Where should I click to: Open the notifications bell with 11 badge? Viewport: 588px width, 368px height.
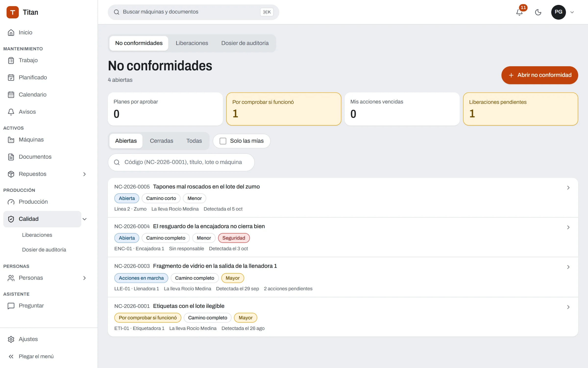click(519, 12)
